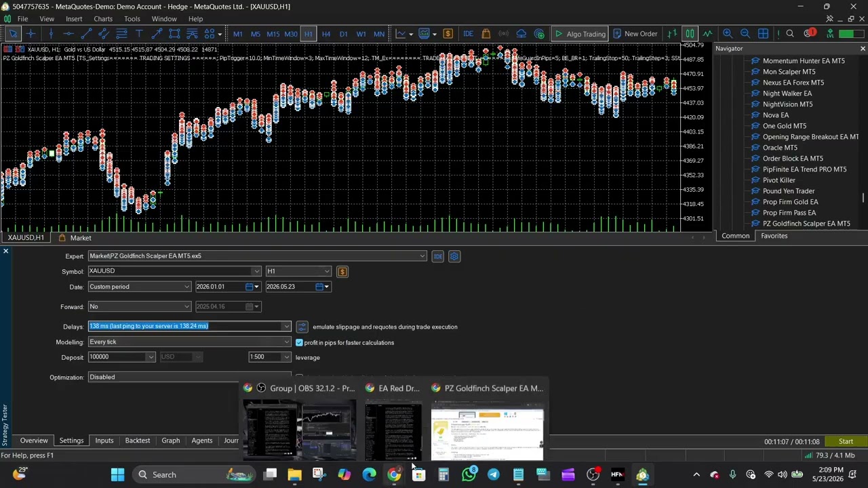Open the File menu
Screen dimensions: 868x488
coord(22,19)
